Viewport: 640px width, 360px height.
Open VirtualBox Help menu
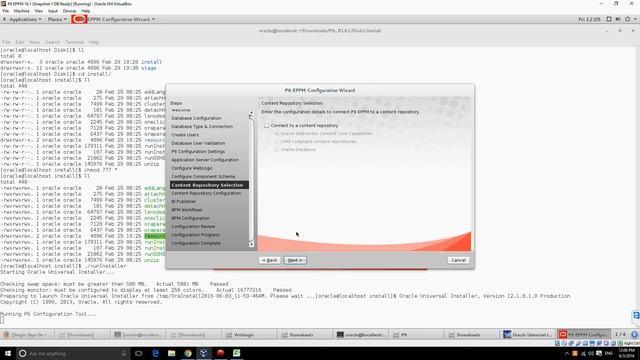[86, 11]
